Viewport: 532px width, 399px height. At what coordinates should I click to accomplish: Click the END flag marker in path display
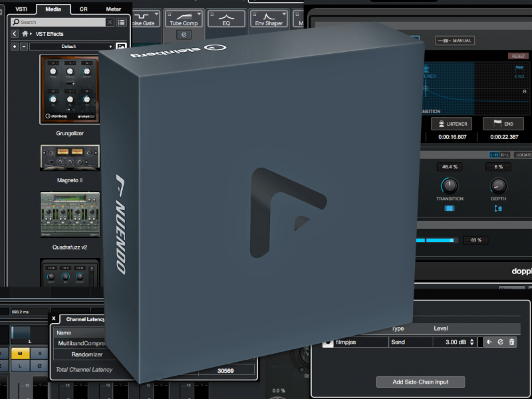click(519, 71)
